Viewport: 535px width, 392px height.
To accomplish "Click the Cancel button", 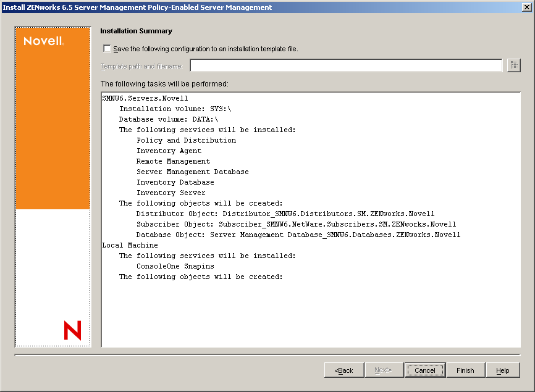I will pyautogui.click(x=425, y=370).
